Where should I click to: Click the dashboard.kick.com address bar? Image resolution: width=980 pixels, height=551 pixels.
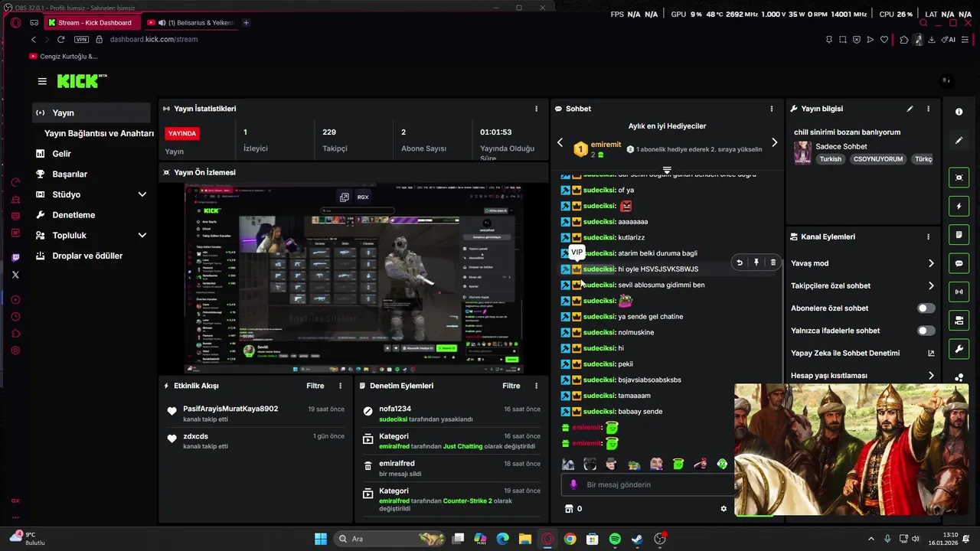[153, 39]
